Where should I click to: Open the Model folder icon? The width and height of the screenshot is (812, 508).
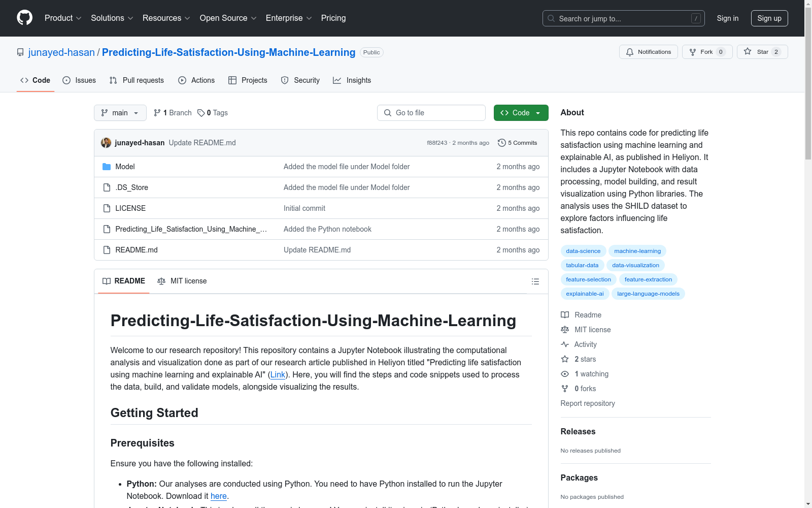pos(107,167)
